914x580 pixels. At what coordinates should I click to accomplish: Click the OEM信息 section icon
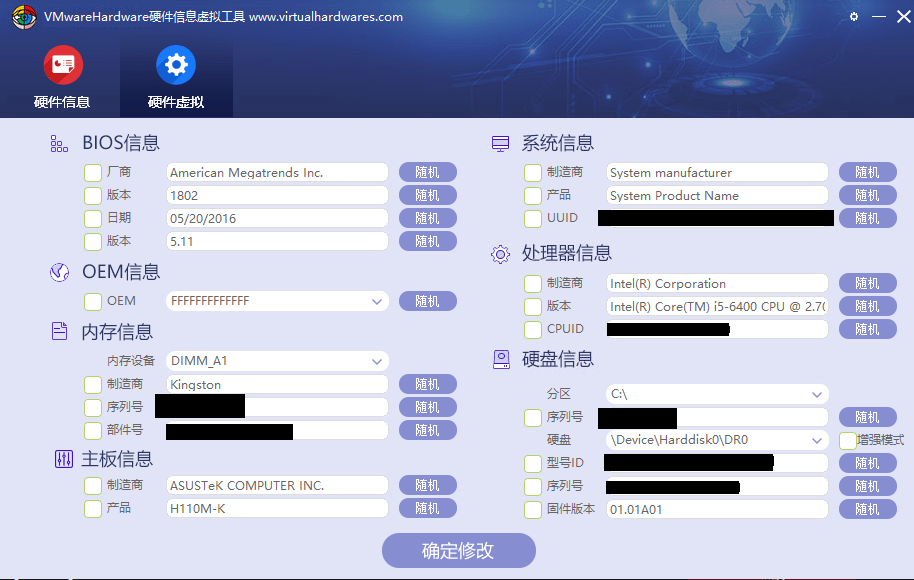point(59,272)
